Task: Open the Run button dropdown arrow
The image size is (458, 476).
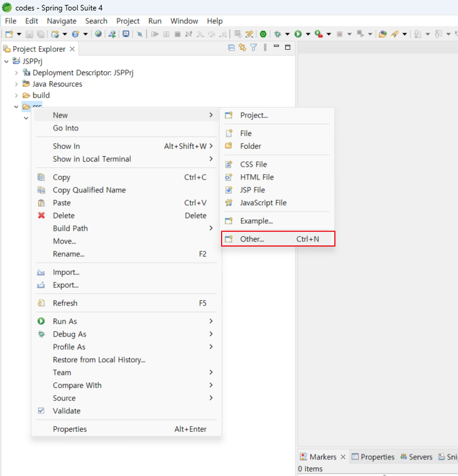Action: [308, 34]
